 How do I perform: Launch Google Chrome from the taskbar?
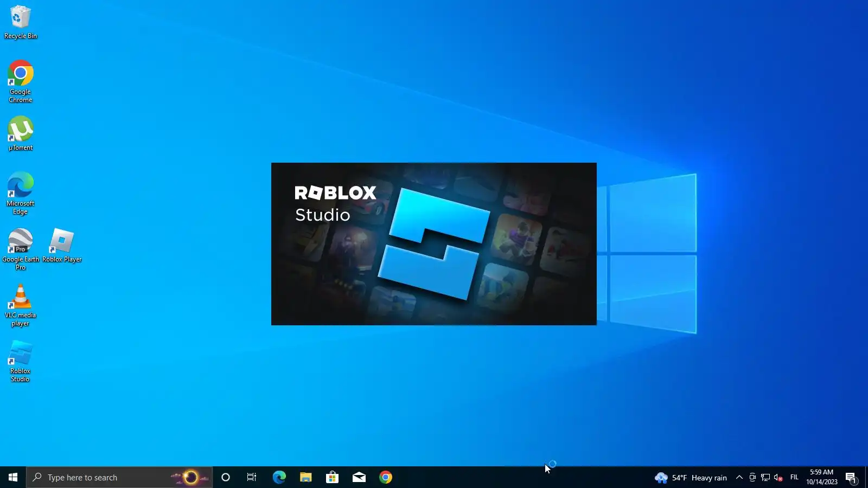pos(386,477)
